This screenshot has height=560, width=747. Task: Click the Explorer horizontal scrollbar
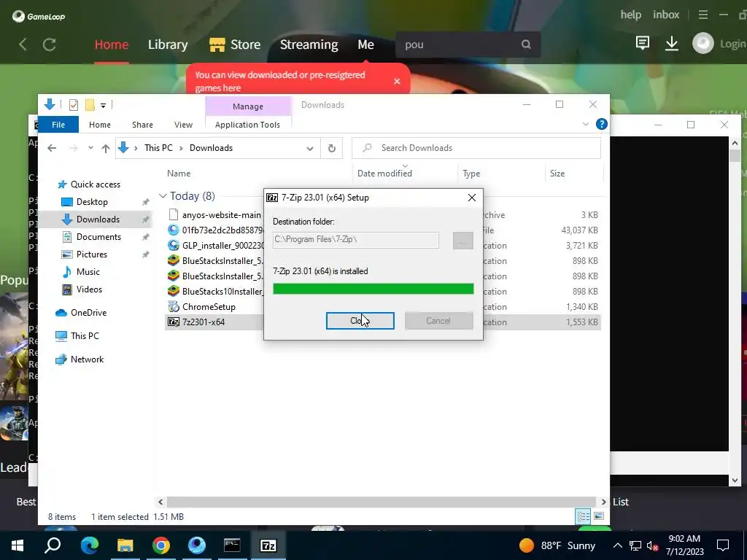[381, 502]
